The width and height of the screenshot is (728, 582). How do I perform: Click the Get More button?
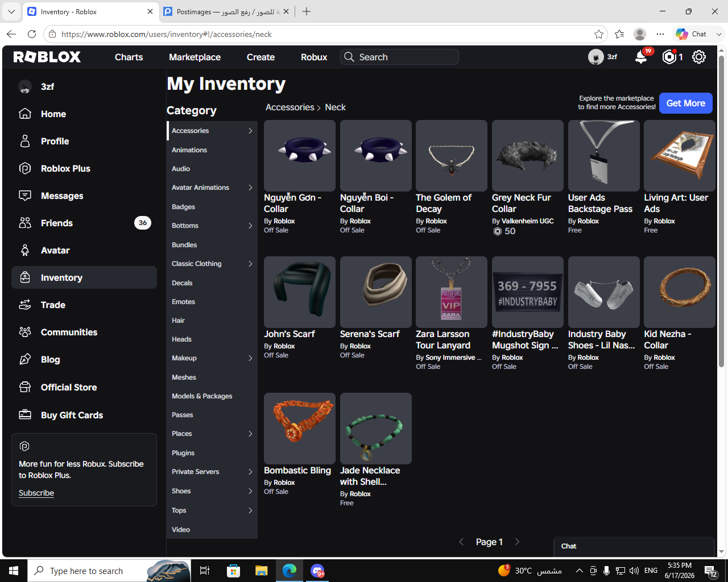point(686,103)
